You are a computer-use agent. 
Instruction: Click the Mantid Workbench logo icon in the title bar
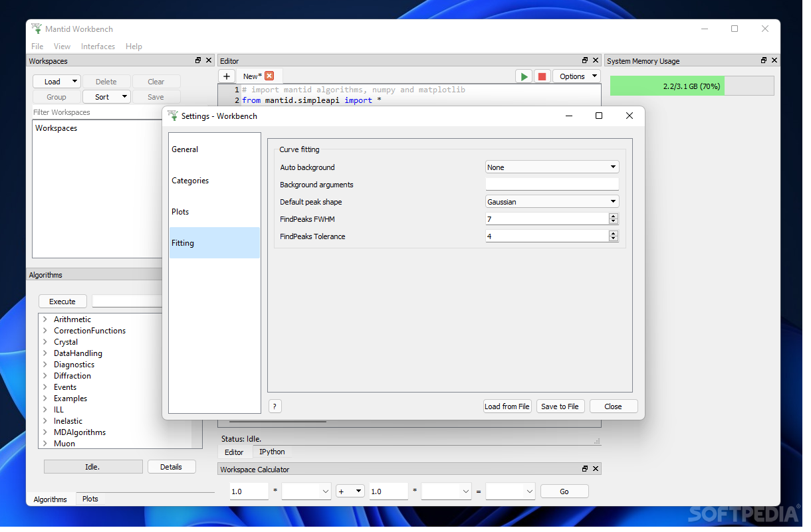[x=37, y=29]
